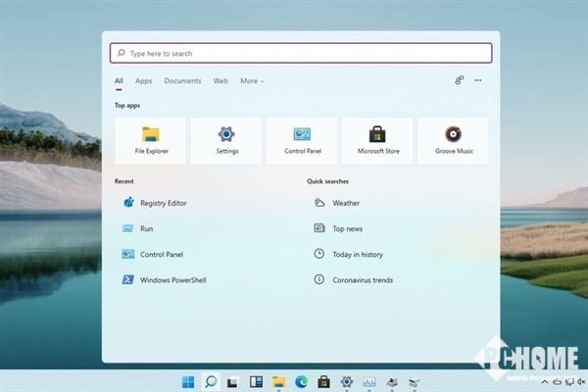Expand the More filter dropdown
The height and width of the screenshot is (392, 588).
tap(252, 80)
